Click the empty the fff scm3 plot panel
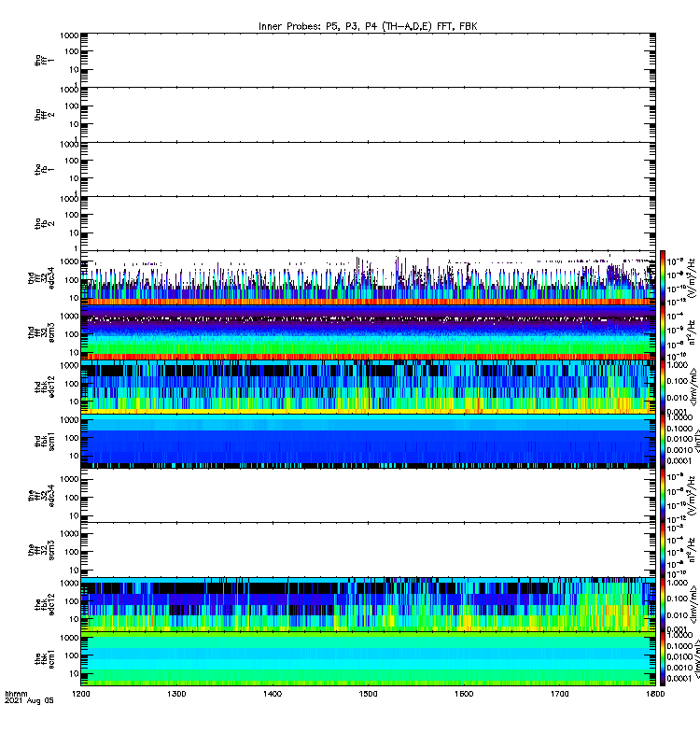This screenshot has width=700, height=747. click(x=368, y=550)
